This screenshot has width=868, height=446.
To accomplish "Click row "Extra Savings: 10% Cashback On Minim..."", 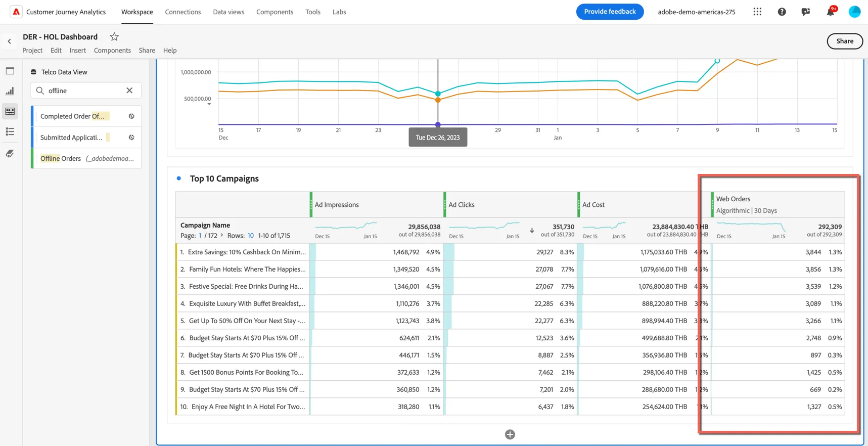I will click(x=243, y=252).
